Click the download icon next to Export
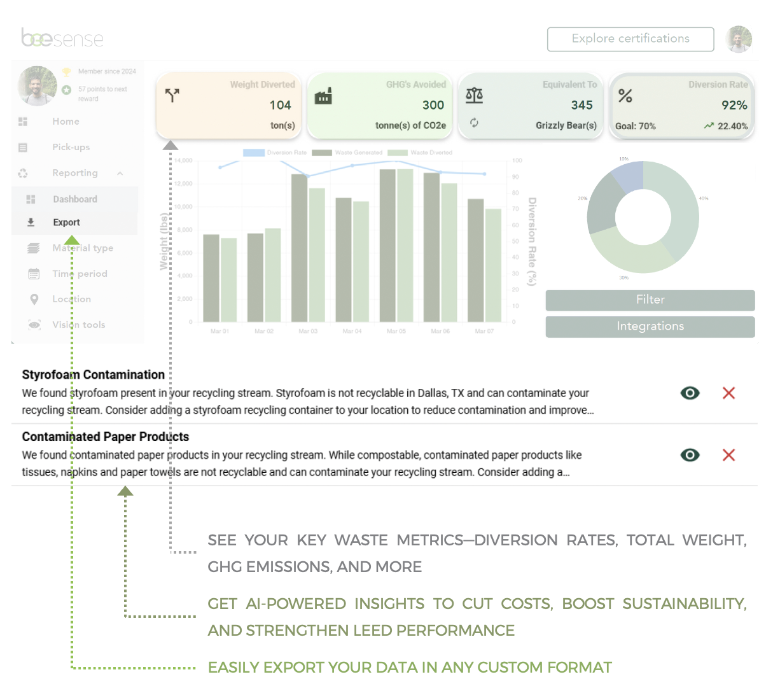 [x=31, y=222]
